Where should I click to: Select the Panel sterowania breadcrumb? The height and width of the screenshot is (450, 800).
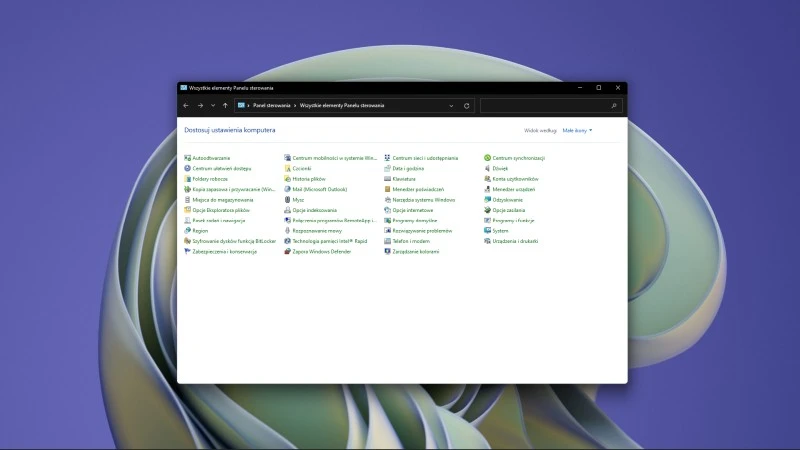[271, 106]
